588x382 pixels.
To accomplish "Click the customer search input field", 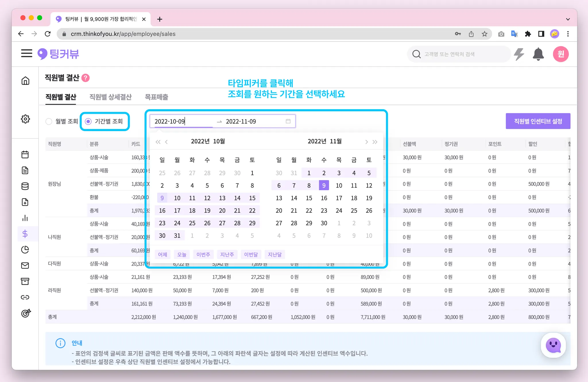I will pyautogui.click(x=459, y=54).
